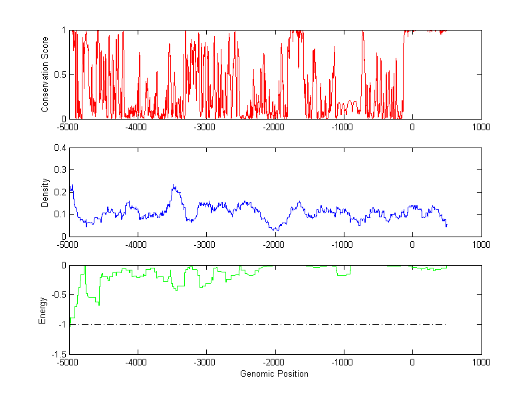Click the red conservation plateau right of position 0
The image size is (532, 398).
click(426, 31)
